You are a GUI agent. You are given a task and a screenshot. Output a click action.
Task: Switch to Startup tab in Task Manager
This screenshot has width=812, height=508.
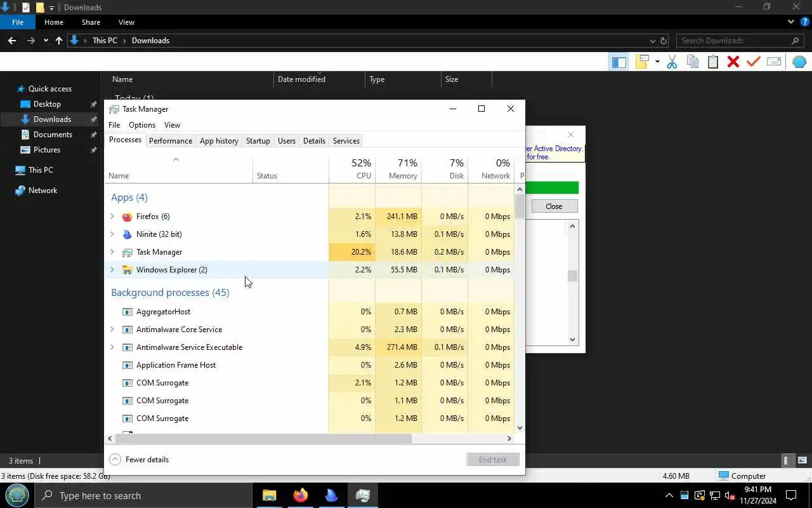click(x=258, y=141)
